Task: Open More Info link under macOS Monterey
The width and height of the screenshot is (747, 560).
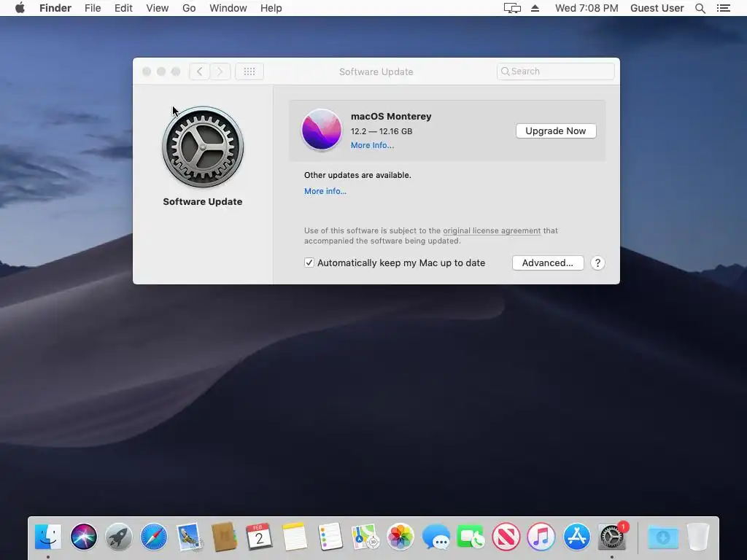Action: click(x=373, y=145)
